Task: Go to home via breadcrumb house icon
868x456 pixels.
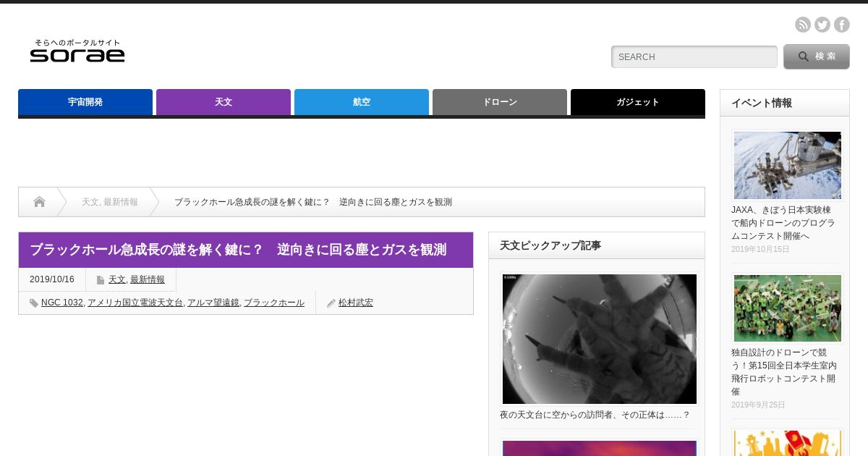Action: tap(39, 202)
